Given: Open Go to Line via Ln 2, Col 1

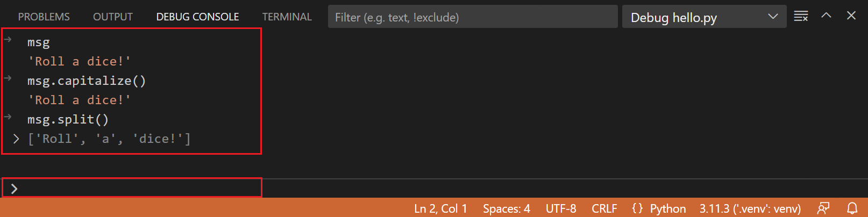Looking at the screenshot, I should pyautogui.click(x=440, y=208).
